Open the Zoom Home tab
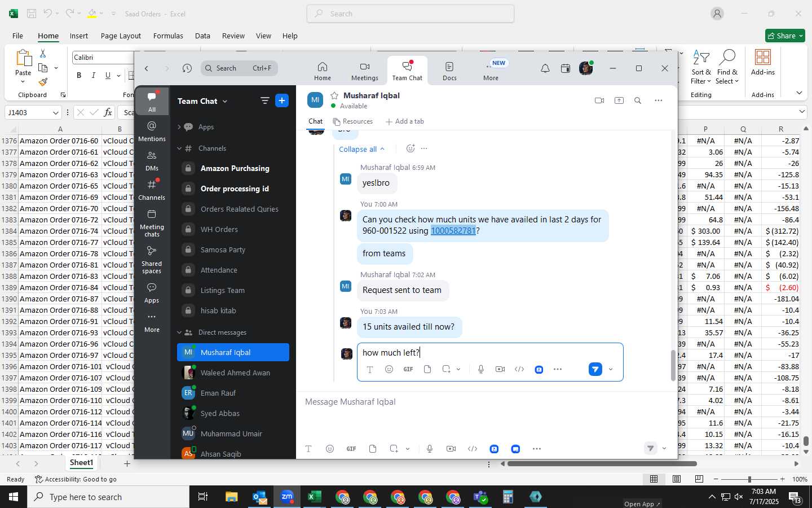This screenshot has width=812, height=508. pyautogui.click(x=323, y=71)
